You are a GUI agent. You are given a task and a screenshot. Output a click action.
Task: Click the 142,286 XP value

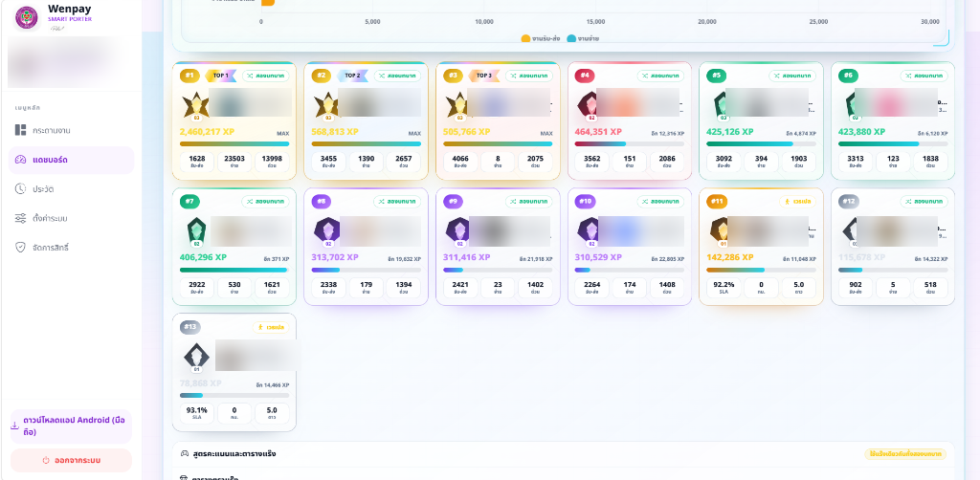(x=730, y=258)
